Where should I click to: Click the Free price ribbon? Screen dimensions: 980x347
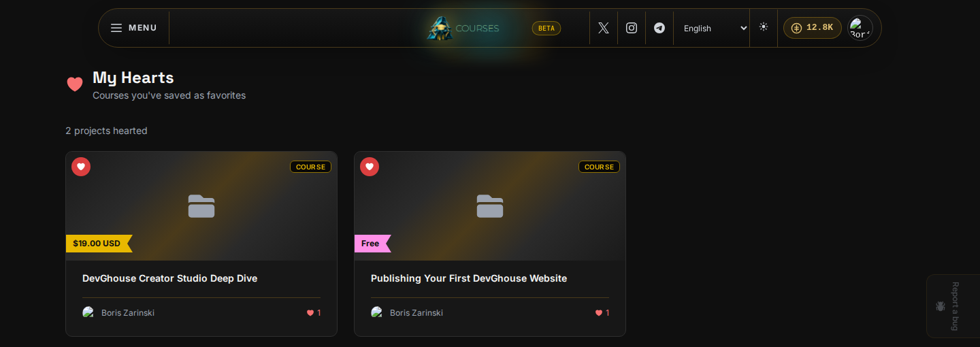[x=373, y=244]
